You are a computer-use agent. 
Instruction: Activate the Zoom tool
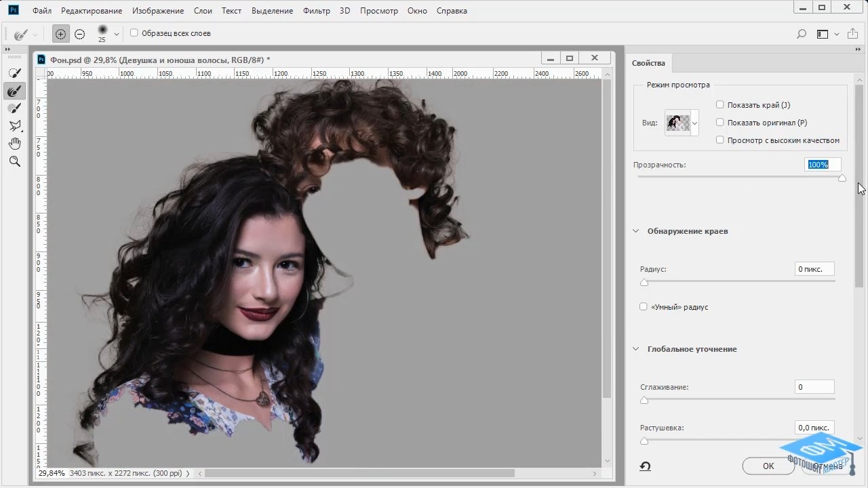click(14, 161)
